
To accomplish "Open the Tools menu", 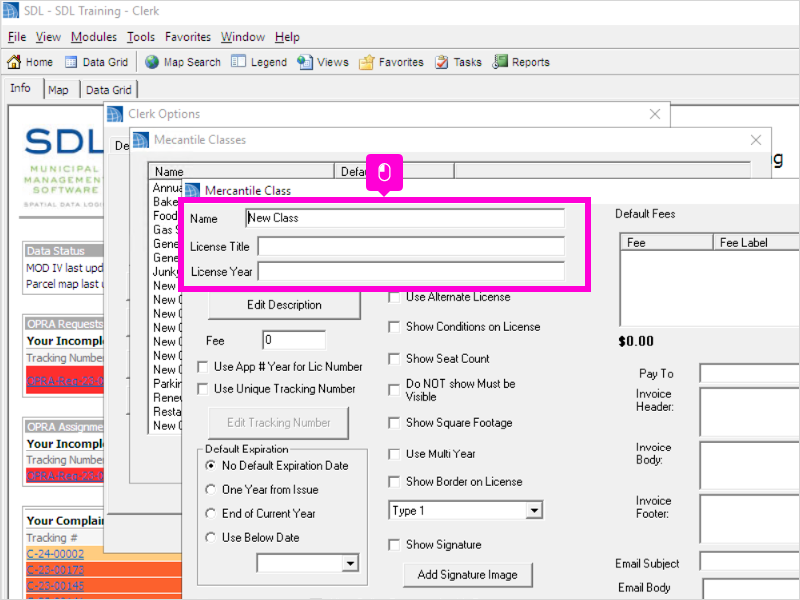I will coord(141,37).
